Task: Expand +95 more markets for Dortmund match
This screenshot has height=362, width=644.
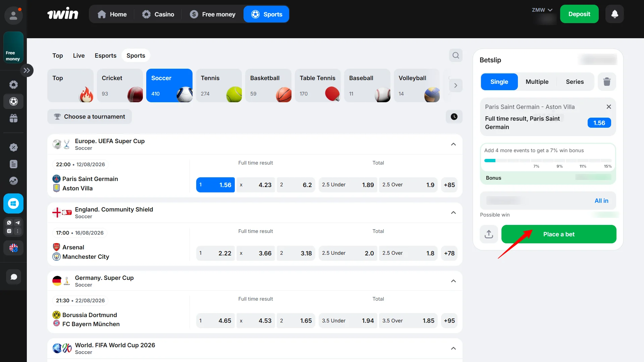Action: click(x=449, y=320)
